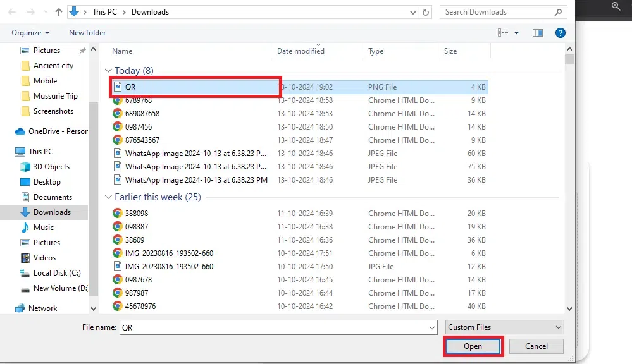Image resolution: width=632 pixels, height=364 pixels.
Task: Open the view options dropdown arrow
Action: [x=516, y=33]
